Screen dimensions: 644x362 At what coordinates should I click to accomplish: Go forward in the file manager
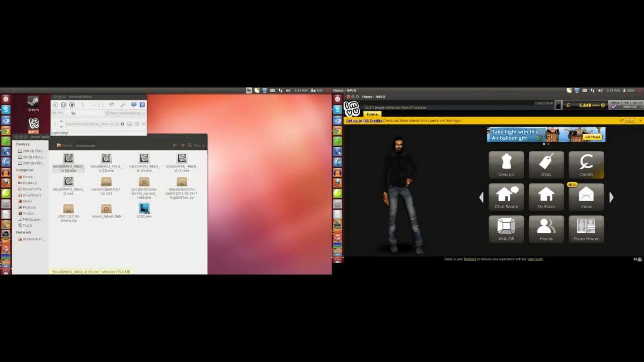click(x=182, y=145)
